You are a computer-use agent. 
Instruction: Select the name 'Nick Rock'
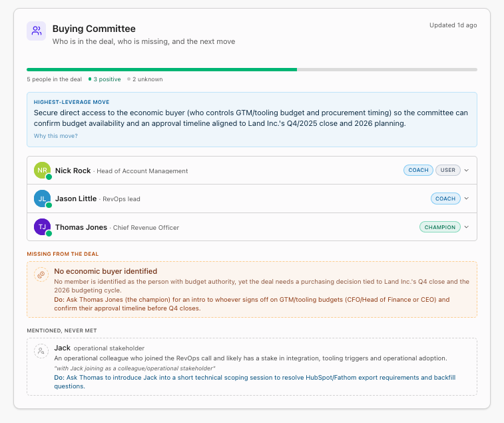point(73,171)
